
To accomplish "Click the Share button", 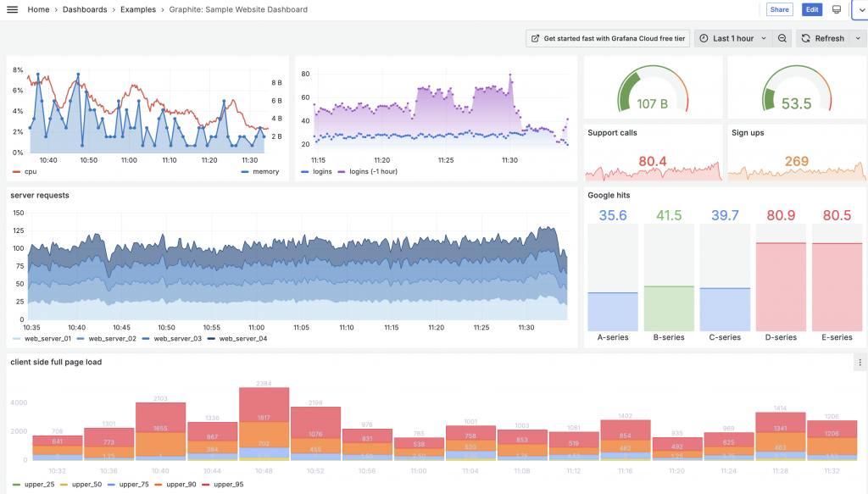I will click(780, 9).
